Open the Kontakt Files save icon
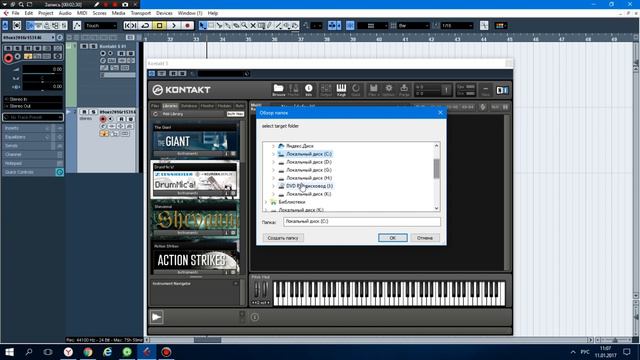The image size is (640, 360). (x=373, y=89)
